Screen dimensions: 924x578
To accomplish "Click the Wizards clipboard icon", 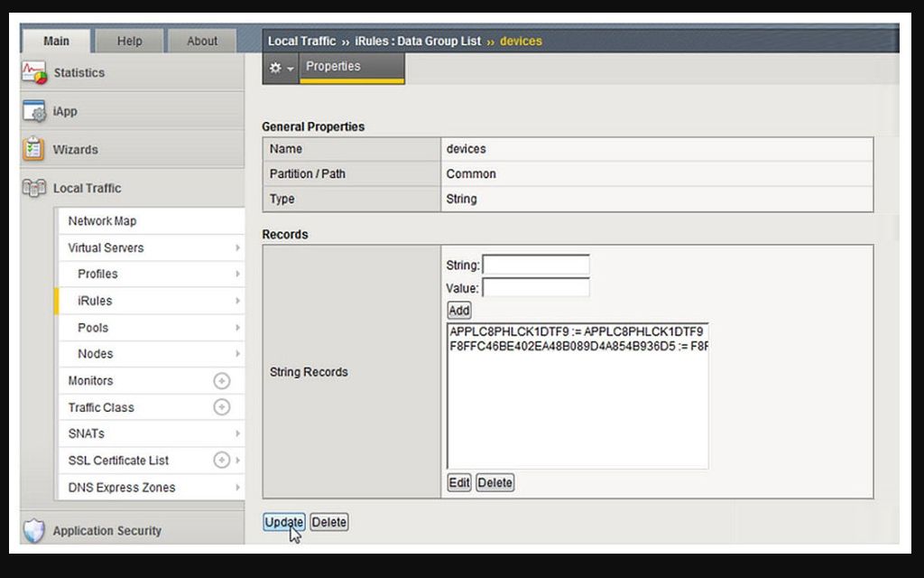I will [x=32, y=149].
